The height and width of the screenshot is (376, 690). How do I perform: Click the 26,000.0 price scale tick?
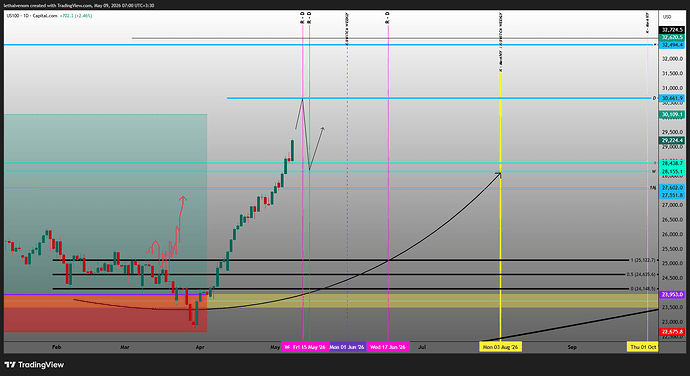673,234
